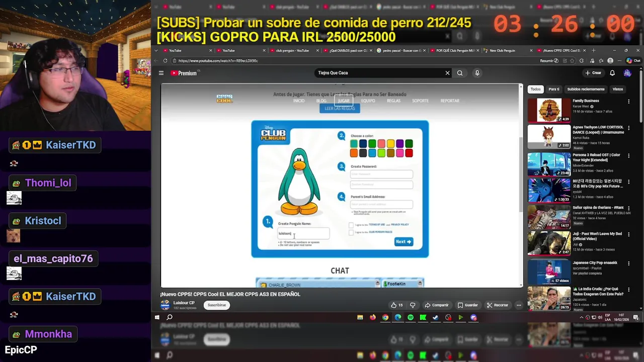
Task: Select the 'Todos' filter chip
Action: pos(535,89)
